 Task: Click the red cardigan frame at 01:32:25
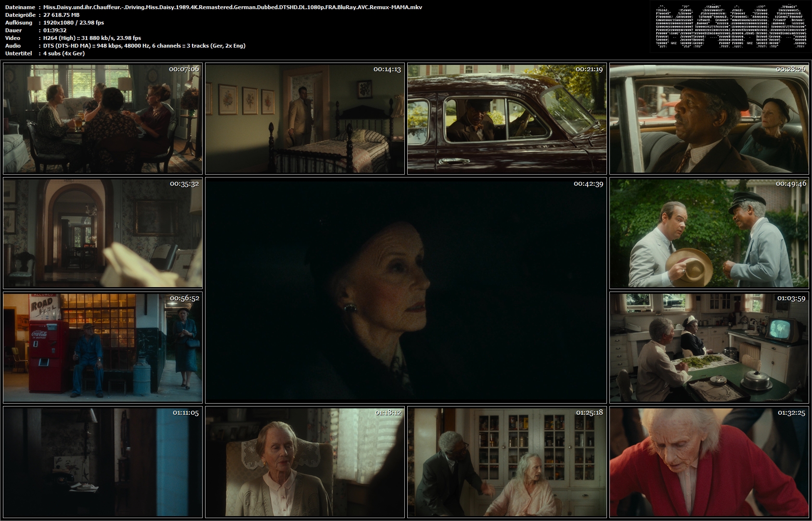pyautogui.click(x=709, y=462)
